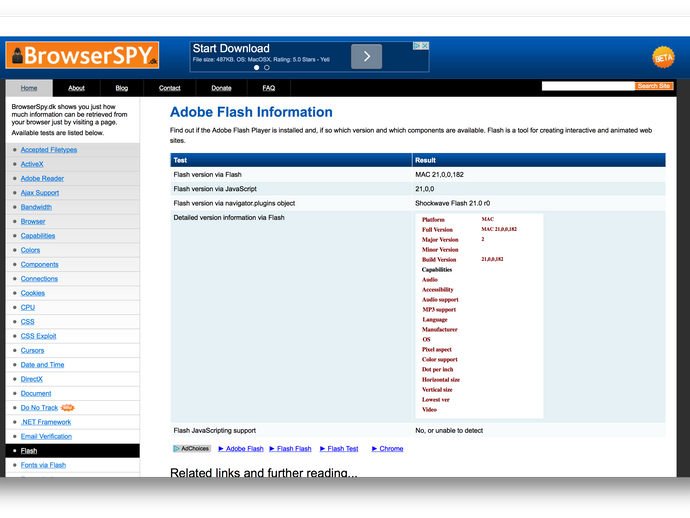Click the Search Site button
690x518 pixels.
(x=654, y=86)
